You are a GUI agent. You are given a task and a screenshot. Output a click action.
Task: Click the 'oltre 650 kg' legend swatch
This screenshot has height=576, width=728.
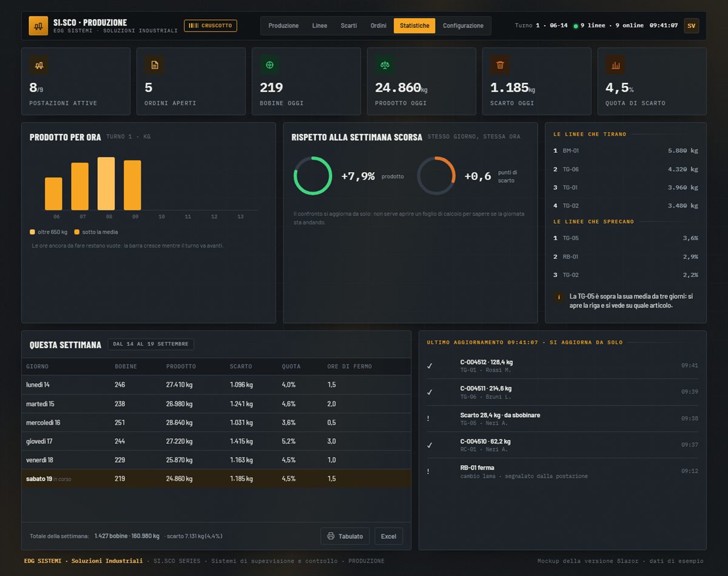[x=32, y=232]
